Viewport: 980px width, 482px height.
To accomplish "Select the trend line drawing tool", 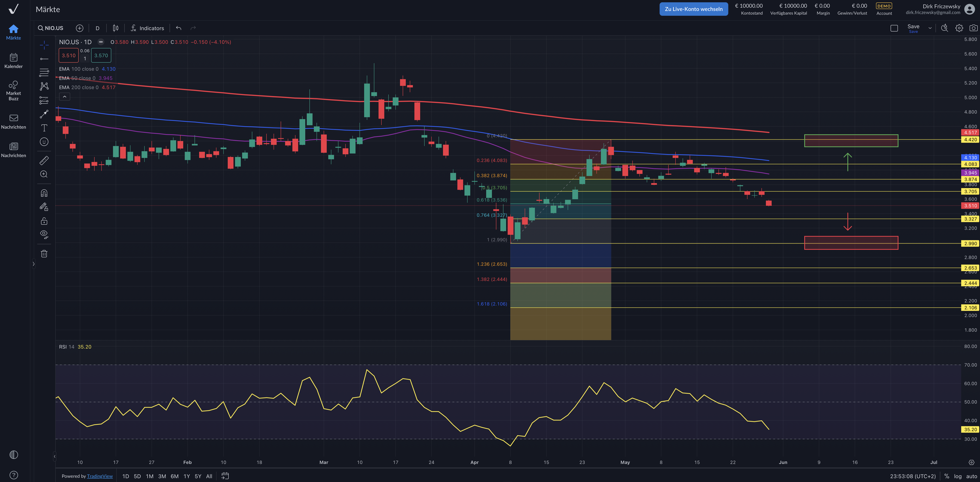I will click(x=44, y=59).
